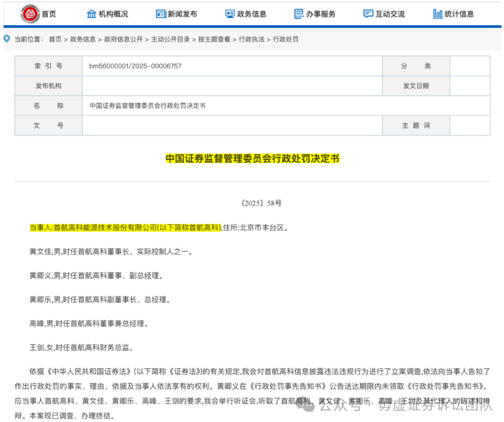The width and height of the screenshot is (504, 422).
Task: Click the index number bm56000001/2025-00006757
Action: pyautogui.click(x=135, y=66)
